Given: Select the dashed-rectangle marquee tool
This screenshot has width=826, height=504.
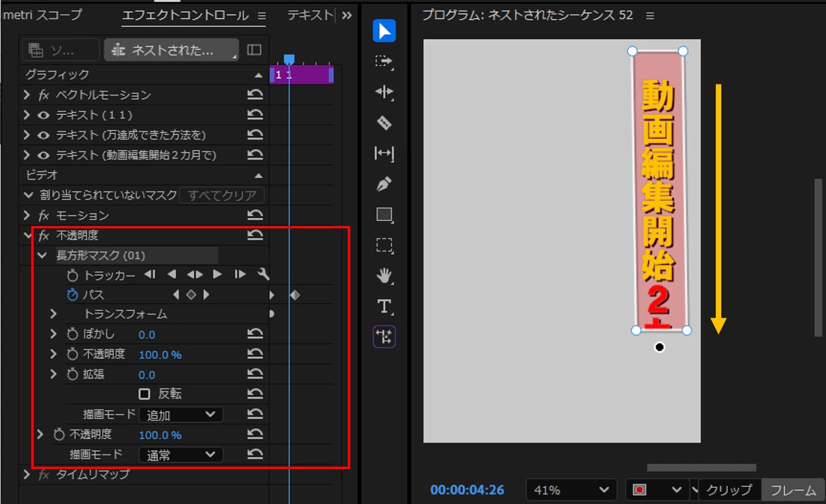Looking at the screenshot, I should (x=384, y=246).
